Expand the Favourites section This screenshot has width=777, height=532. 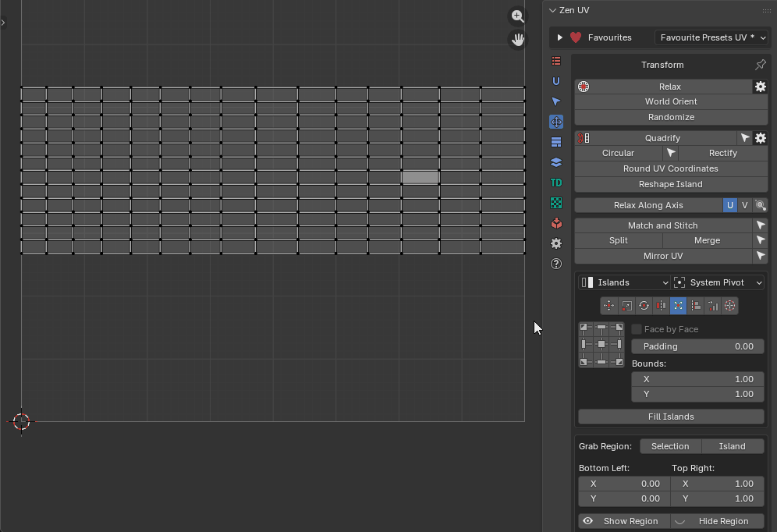pyautogui.click(x=559, y=37)
